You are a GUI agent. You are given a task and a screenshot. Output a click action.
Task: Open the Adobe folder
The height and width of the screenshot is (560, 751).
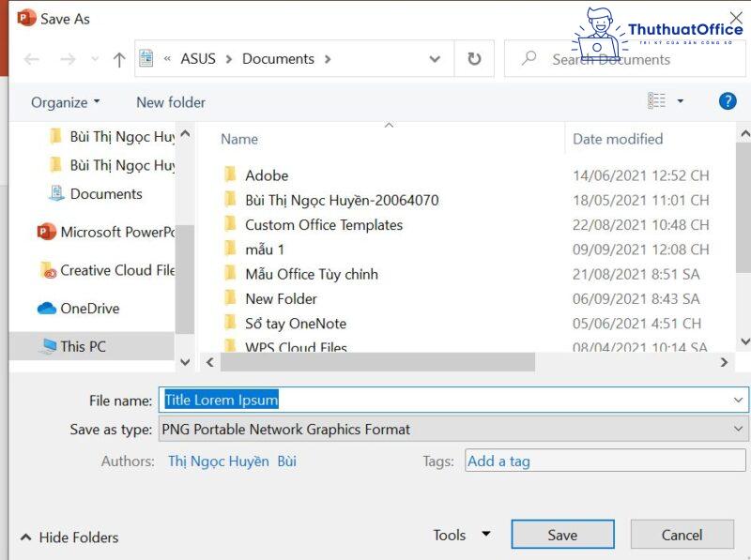(266, 175)
